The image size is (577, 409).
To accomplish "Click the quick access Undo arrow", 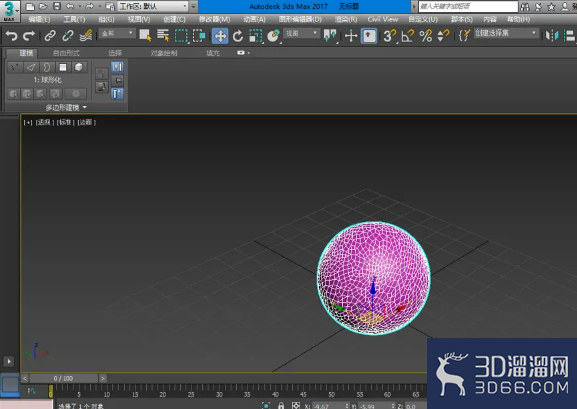I will coord(70,6).
